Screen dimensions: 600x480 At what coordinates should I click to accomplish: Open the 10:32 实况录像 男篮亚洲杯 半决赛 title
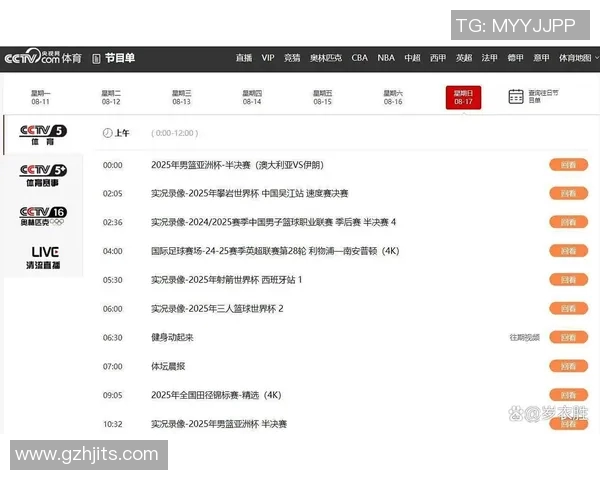(x=219, y=424)
